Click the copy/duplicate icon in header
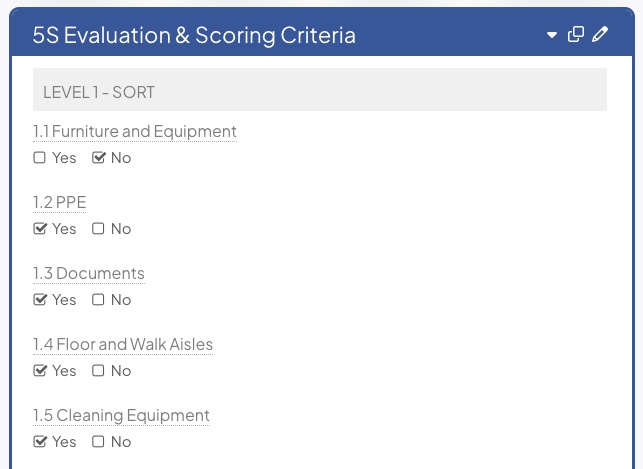The width and height of the screenshot is (643, 469). pyautogui.click(x=575, y=35)
